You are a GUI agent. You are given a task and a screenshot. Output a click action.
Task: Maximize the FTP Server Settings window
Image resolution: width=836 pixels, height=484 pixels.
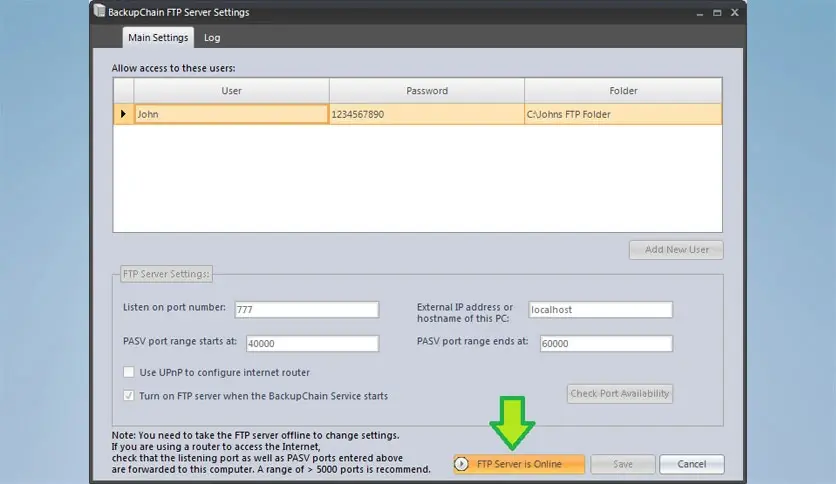coord(717,12)
